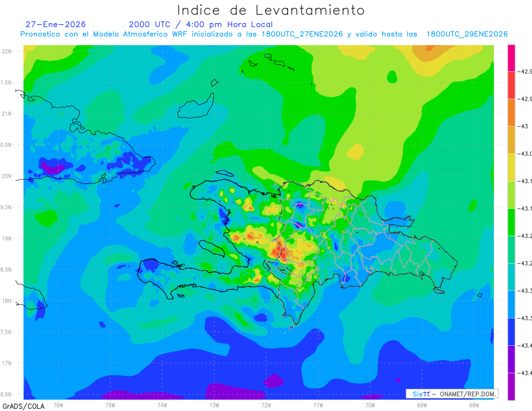532x411 pixels.
Task: Select the date text "27-Ene-2026"
Action: (x=55, y=24)
